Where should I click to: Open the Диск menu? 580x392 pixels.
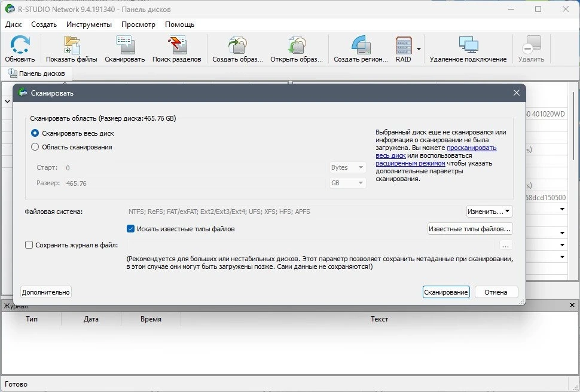coord(13,24)
